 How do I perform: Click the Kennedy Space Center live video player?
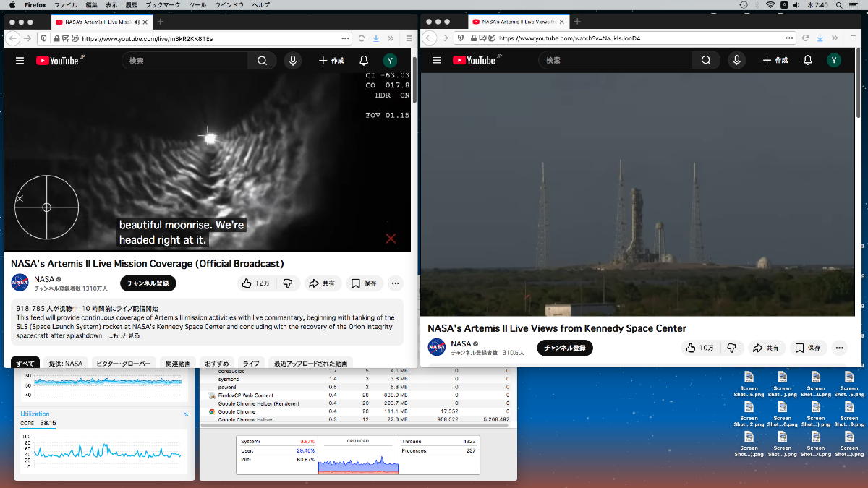pyautogui.click(x=637, y=194)
